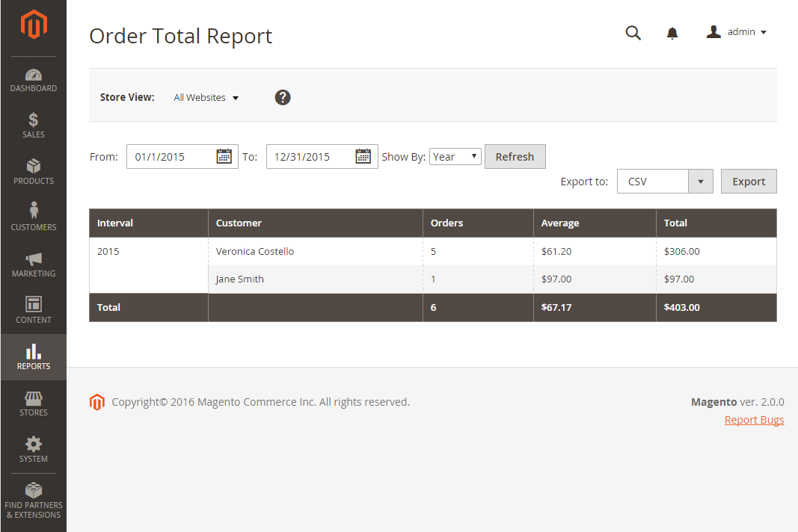798x532 pixels.
Task: Open the Content sidebar menu
Action: tap(33, 310)
